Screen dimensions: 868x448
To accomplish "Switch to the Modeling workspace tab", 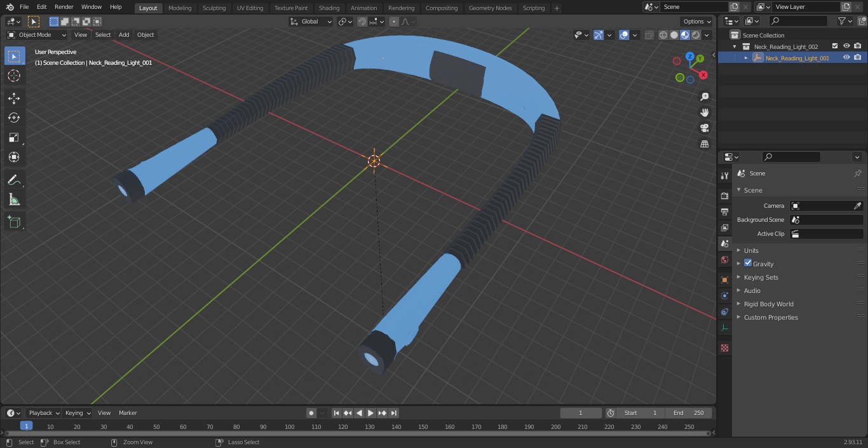I will pos(180,8).
